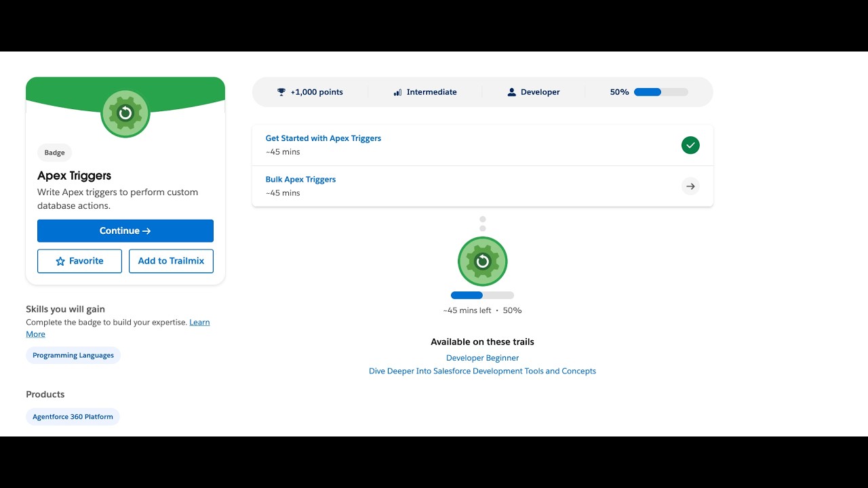Click the Developer person icon
This screenshot has width=868, height=488.
[x=512, y=92]
